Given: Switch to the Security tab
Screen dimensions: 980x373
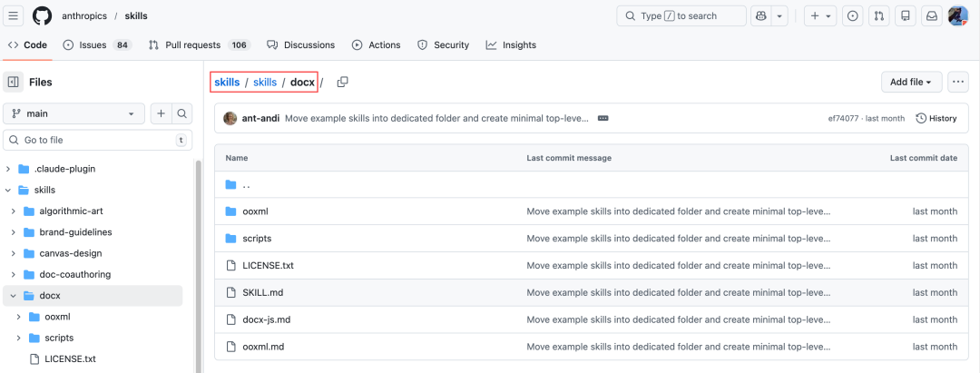Looking at the screenshot, I should coord(443,45).
